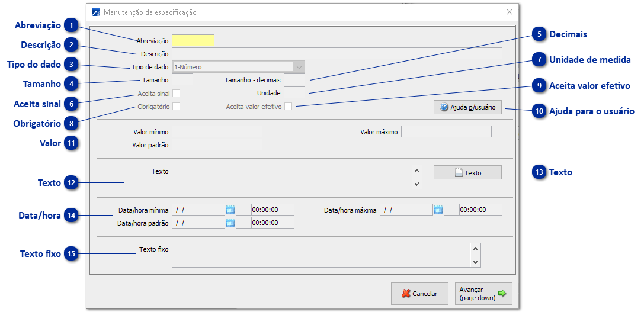Toggle the Aceita valor efetivo checkbox
Viewport: 644px width, 318px height.
(x=289, y=106)
